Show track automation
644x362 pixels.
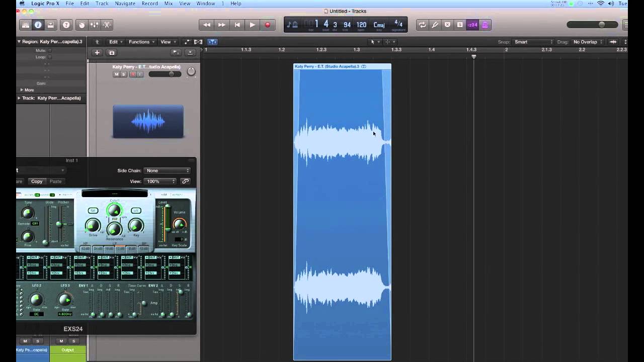(x=187, y=42)
